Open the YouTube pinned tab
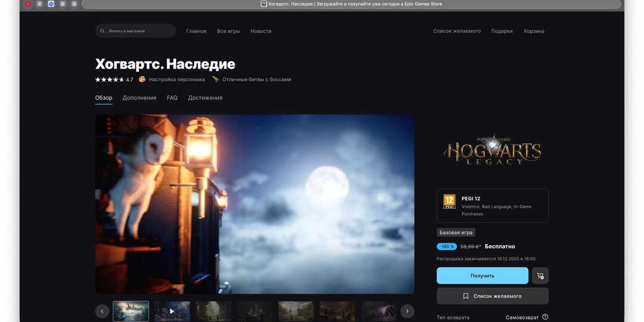This screenshot has width=644, height=322. (x=27, y=4)
